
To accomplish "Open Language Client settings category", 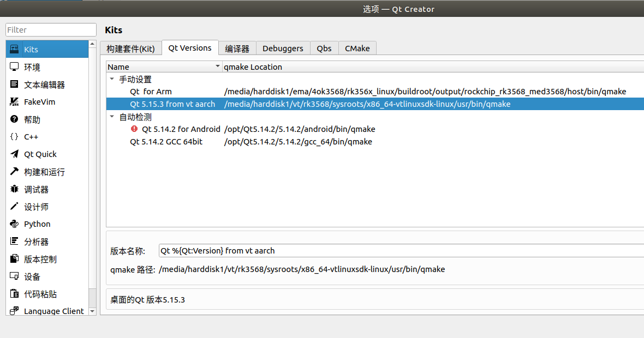I will click(x=47, y=311).
